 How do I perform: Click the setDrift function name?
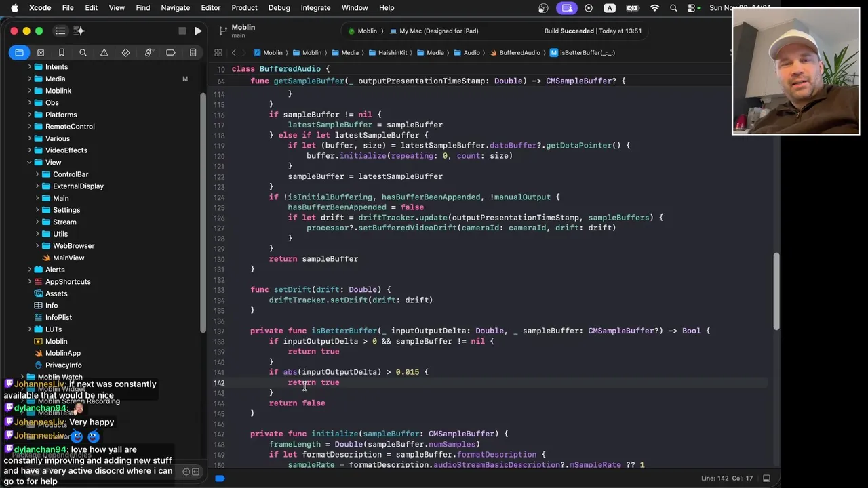pos(292,289)
